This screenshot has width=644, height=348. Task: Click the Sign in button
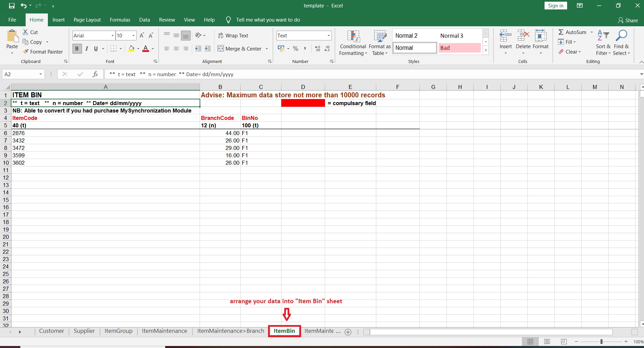click(x=555, y=6)
